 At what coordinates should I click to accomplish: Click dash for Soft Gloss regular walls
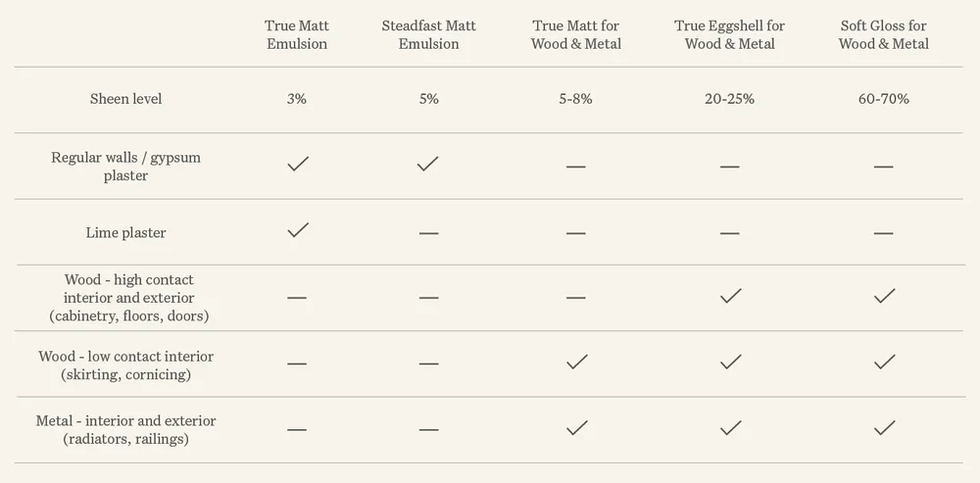pos(883,167)
